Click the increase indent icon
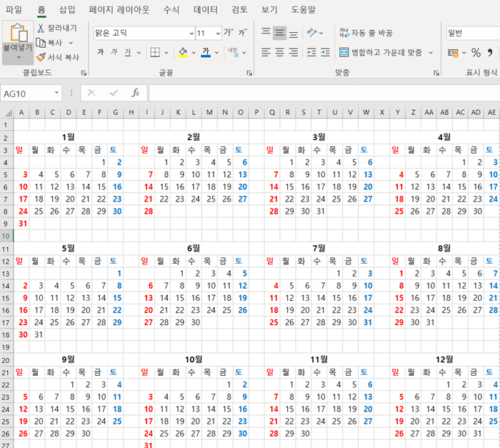 [325, 52]
